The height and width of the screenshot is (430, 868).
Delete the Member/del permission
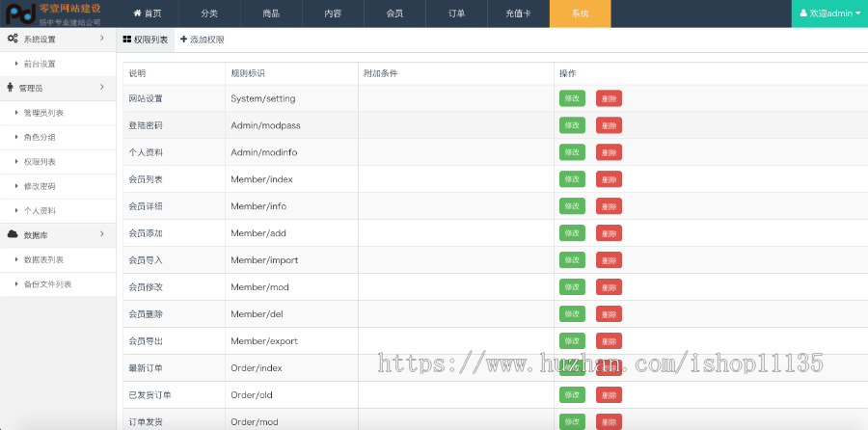tap(609, 313)
